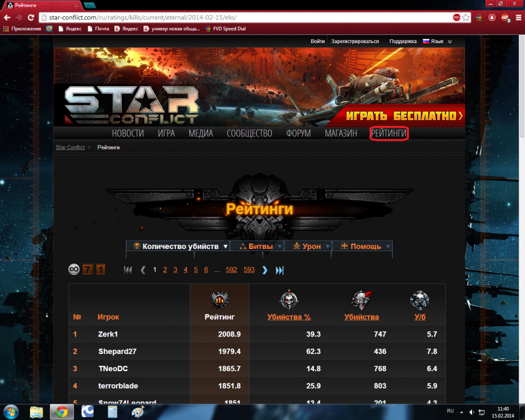The image size is (525, 420).
Task: Click the Зарегистрироваться link
Action: click(x=355, y=41)
